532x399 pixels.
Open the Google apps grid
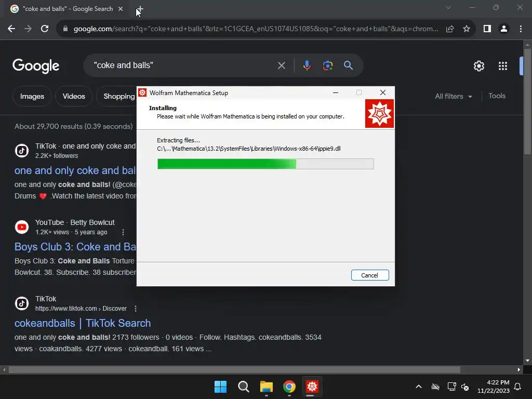coord(503,66)
